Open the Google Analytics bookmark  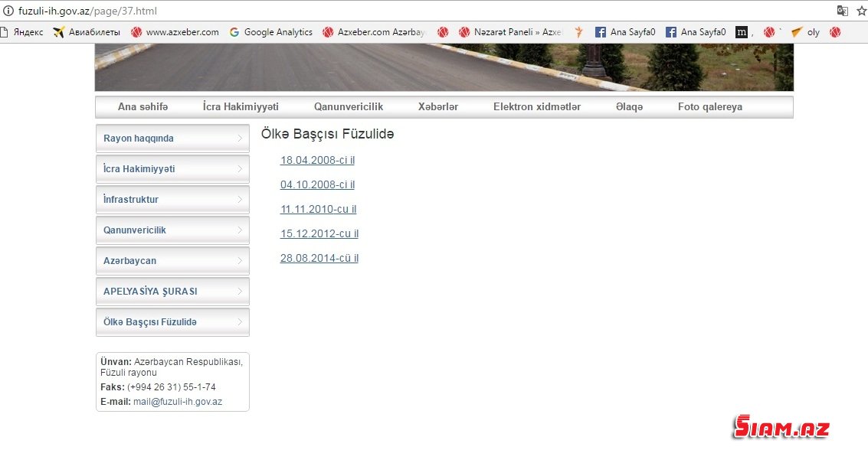(271, 32)
